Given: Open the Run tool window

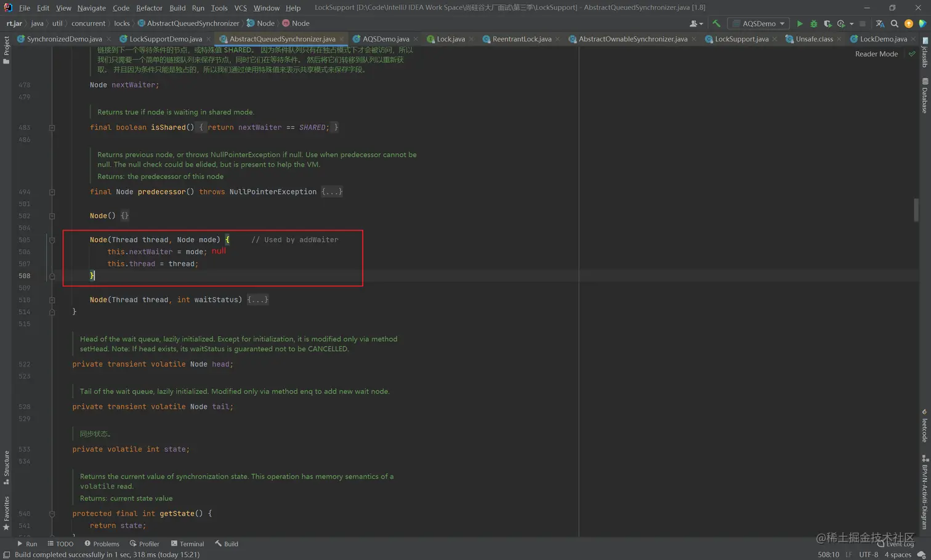Looking at the screenshot, I should pyautogui.click(x=27, y=544).
